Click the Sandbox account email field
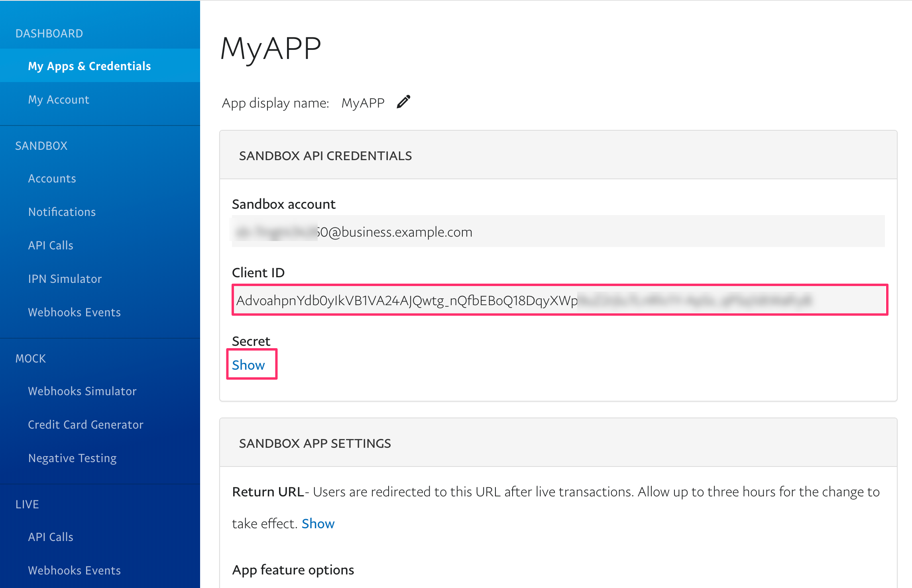 coord(558,231)
